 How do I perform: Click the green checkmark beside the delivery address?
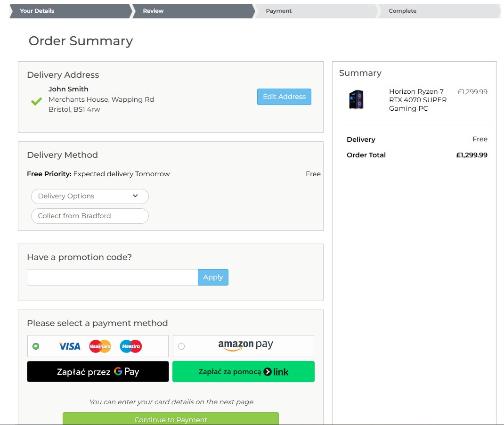point(36,100)
